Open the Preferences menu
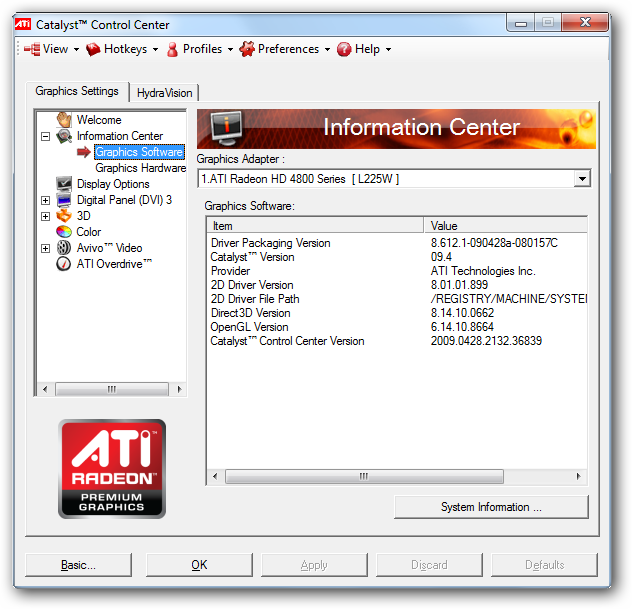Viewport: 632px width, 609px height. point(285,49)
